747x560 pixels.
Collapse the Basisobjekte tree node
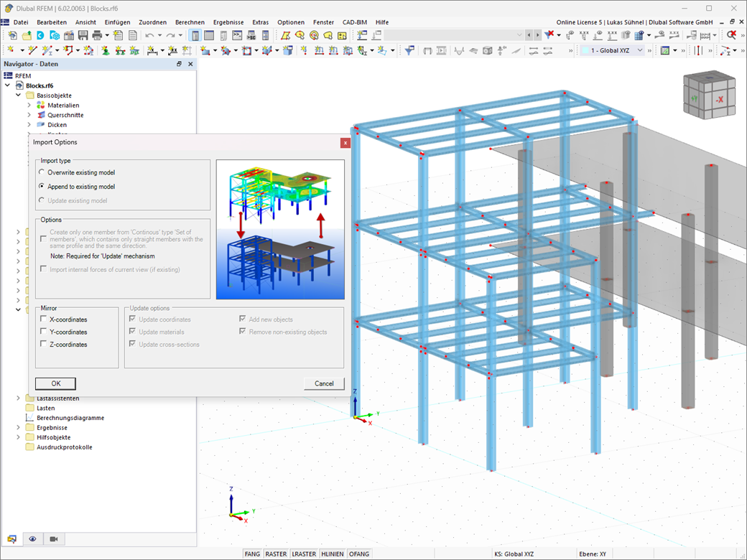pyautogui.click(x=18, y=95)
